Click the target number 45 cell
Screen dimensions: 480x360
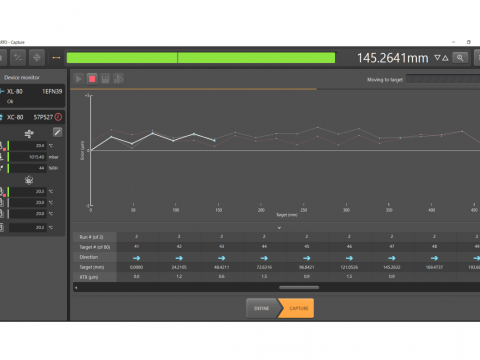point(307,247)
